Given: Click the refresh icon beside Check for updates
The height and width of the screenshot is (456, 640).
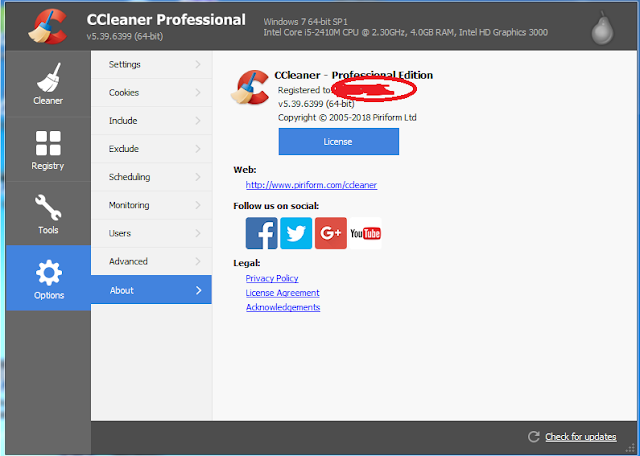Looking at the screenshot, I should [x=533, y=436].
